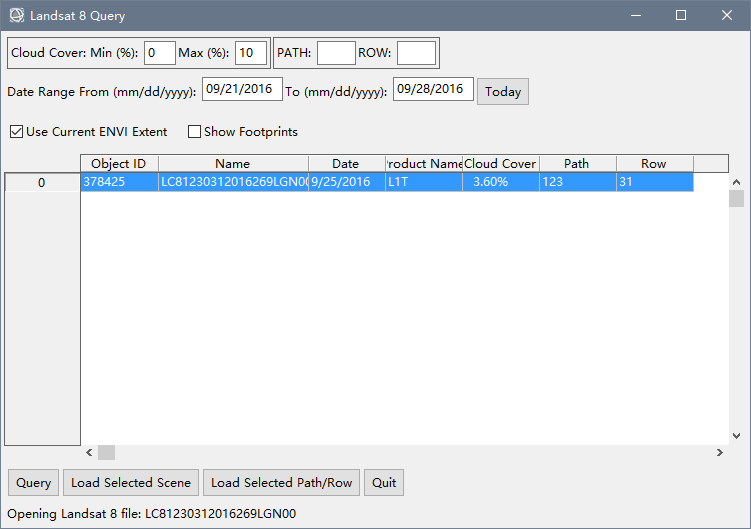Click Load Selected Scene button
The width and height of the screenshot is (751, 529).
(x=131, y=483)
